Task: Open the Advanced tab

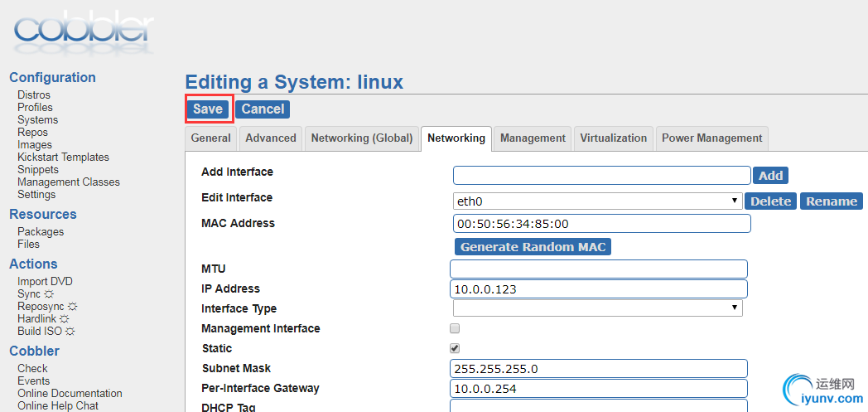Action: 271,138
